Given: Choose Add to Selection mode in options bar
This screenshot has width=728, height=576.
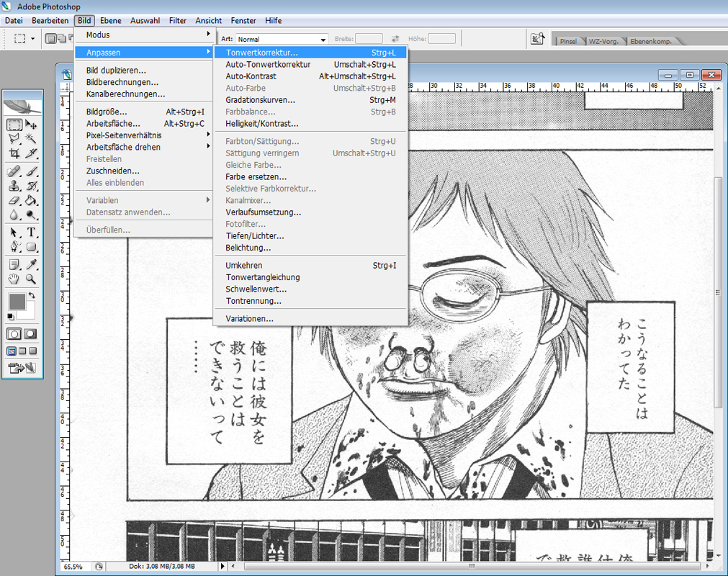Looking at the screenshot, I should coord(62,39).
